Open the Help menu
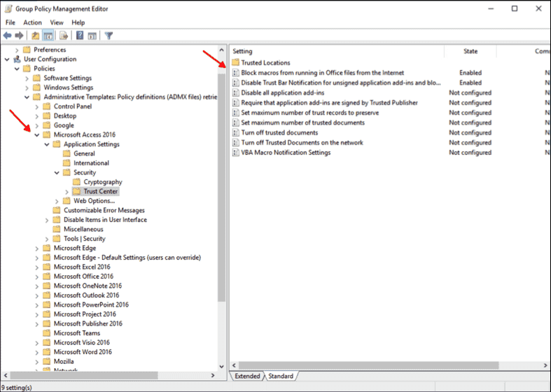551x392 pixels. tap(78, 22)
